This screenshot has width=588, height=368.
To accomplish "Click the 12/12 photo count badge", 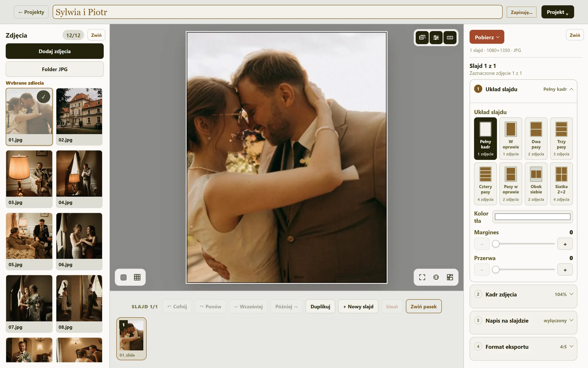I will (73, 35).
